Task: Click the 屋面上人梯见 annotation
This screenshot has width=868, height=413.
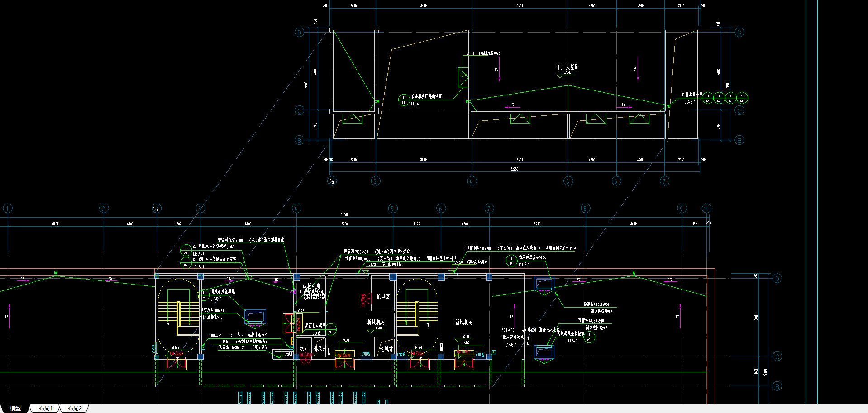Action: [x=315, y=326]
